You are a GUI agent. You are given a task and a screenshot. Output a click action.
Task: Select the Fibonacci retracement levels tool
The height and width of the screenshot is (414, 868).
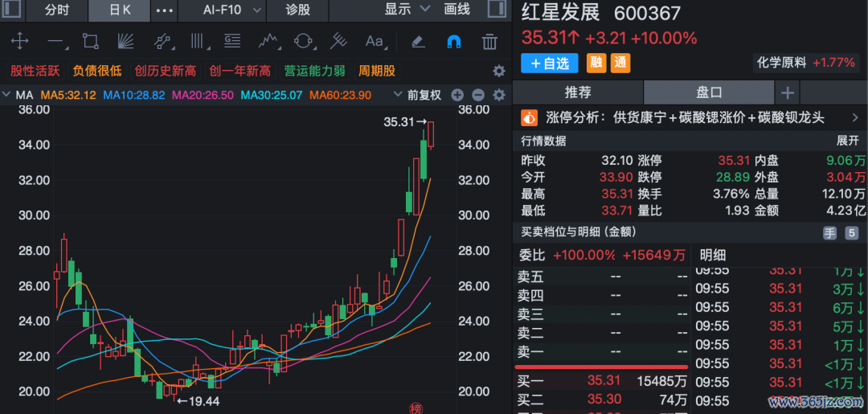click(232, 41)
